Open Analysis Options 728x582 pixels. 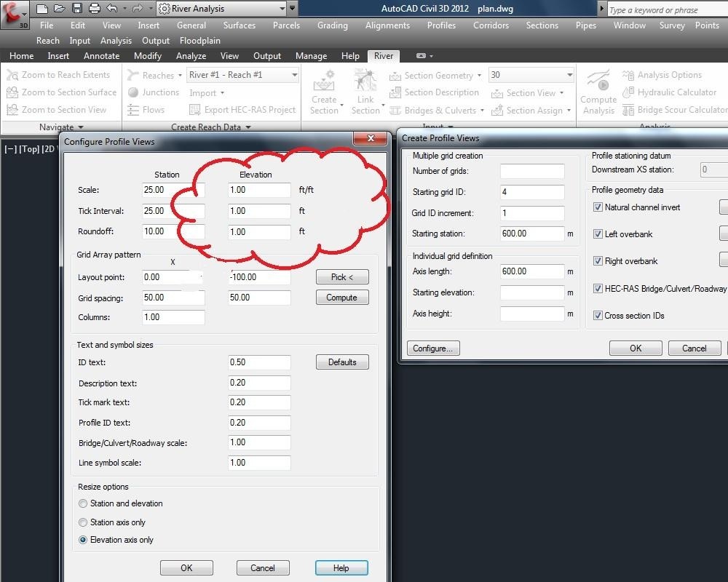(670, 75)
